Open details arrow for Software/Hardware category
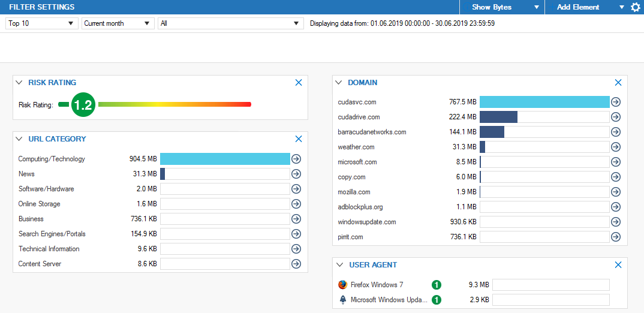 pyautogui.click(x=296, y=189)
